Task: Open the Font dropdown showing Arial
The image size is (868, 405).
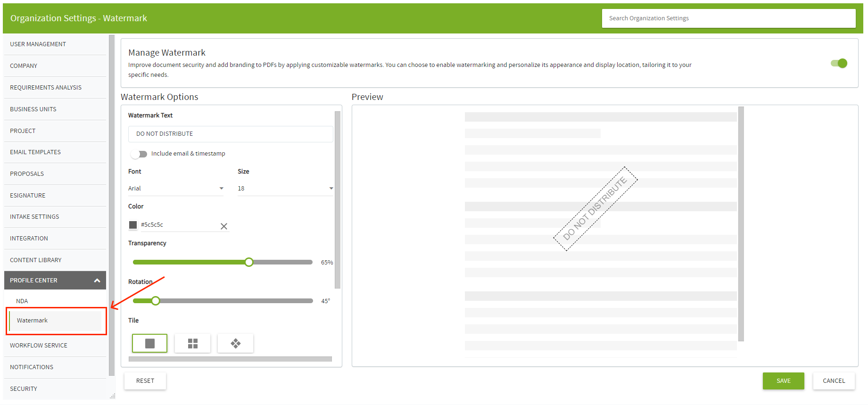Action: coord(176,188)
